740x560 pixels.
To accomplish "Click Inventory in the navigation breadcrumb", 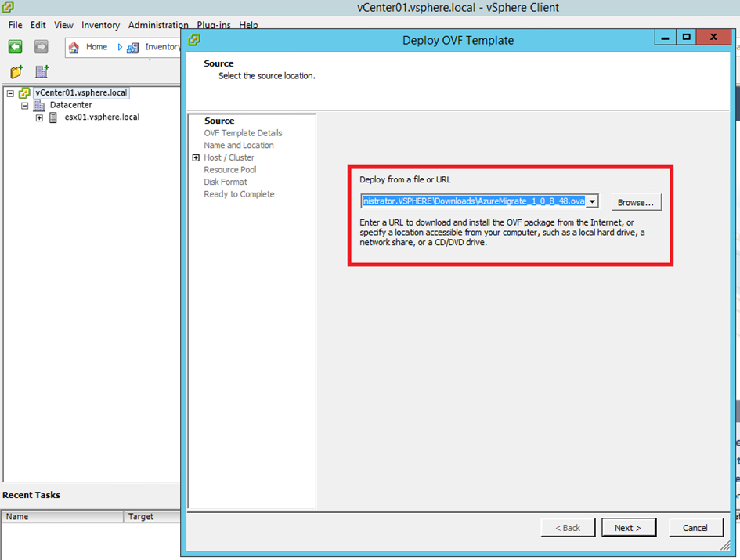I will (x=162, y=47).
